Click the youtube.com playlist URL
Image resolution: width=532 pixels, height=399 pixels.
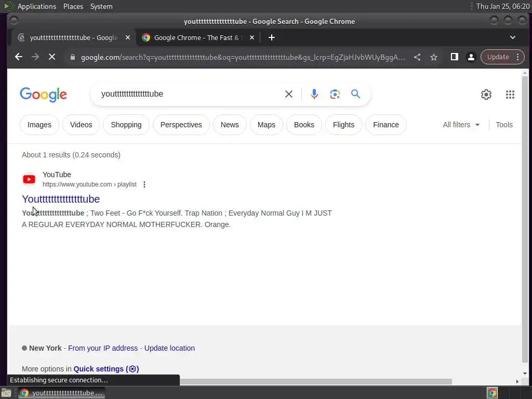click(89, 184)
